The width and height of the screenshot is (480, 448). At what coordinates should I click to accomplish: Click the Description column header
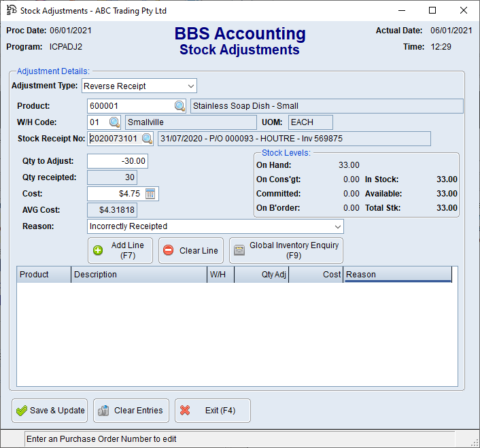[x=139, y=275]
